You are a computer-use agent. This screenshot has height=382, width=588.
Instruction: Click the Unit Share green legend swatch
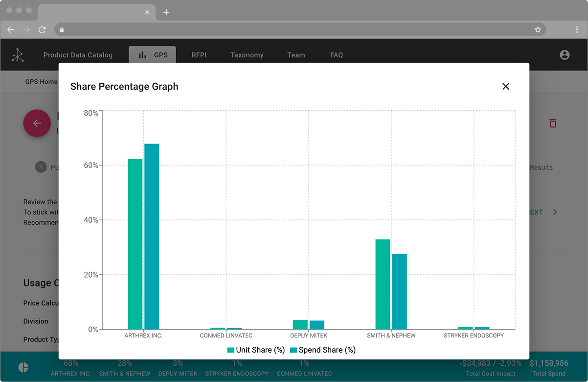click(230, 350)
